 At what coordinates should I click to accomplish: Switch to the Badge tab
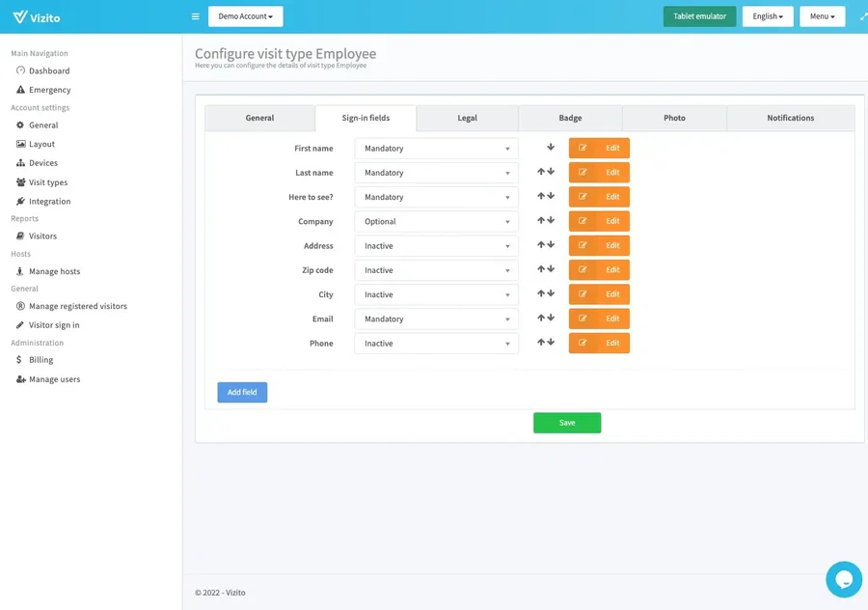tap(570, 118)
